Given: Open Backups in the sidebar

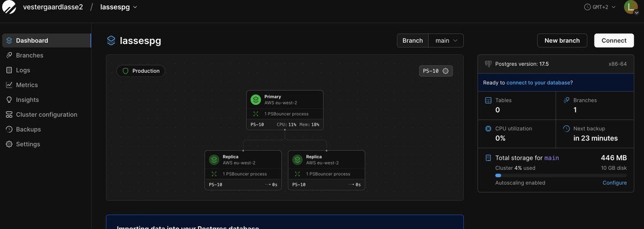Looking at the screenshot, I should [46, 129].
